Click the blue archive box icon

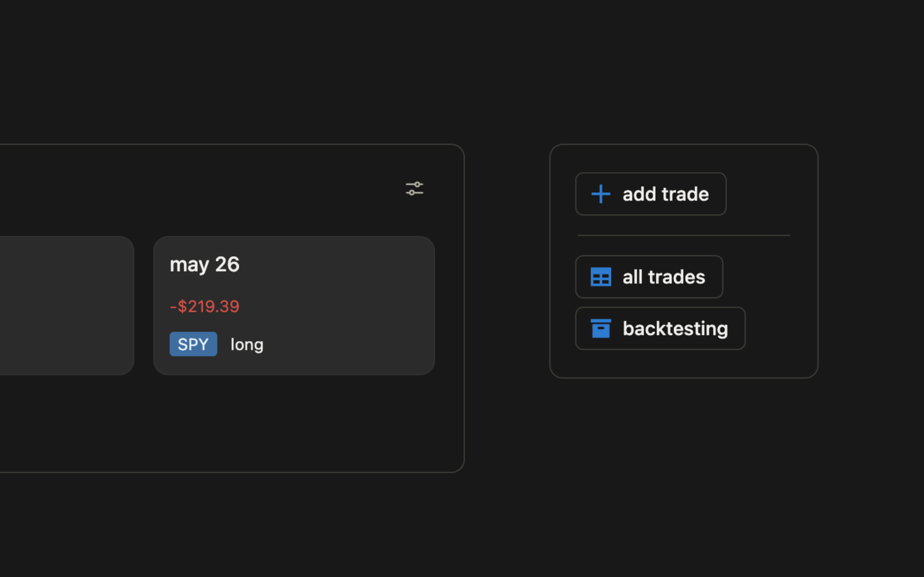coord(601,328)
